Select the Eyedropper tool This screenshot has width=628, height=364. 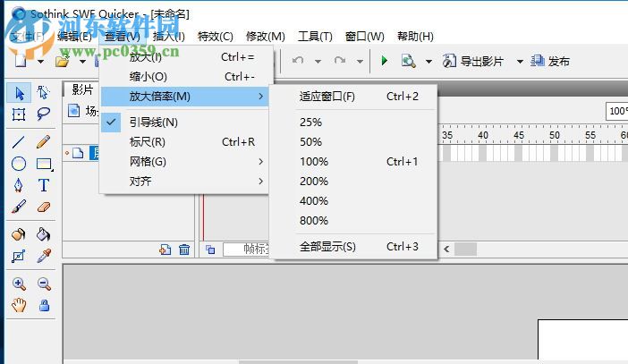[x=44, y=256]
